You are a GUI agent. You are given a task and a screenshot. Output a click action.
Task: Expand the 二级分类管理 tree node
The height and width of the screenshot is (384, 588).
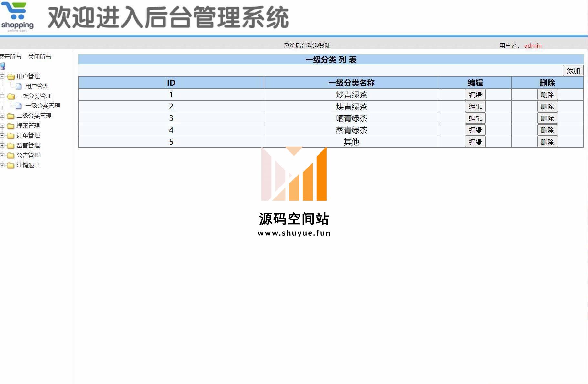2,116
